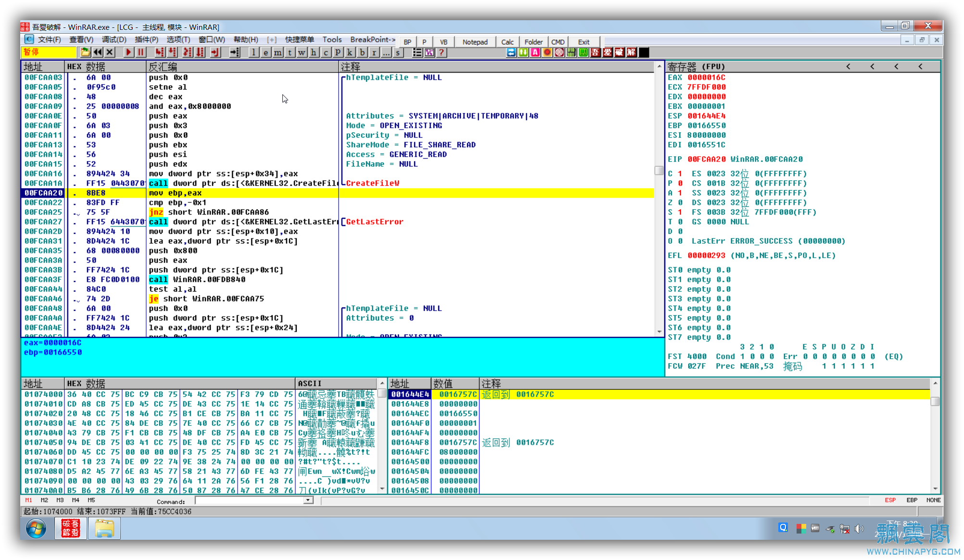The width and height of the screenshot is (964, 560).
Task: Open Call stack 'k' toolbar button
Action: 350,52
